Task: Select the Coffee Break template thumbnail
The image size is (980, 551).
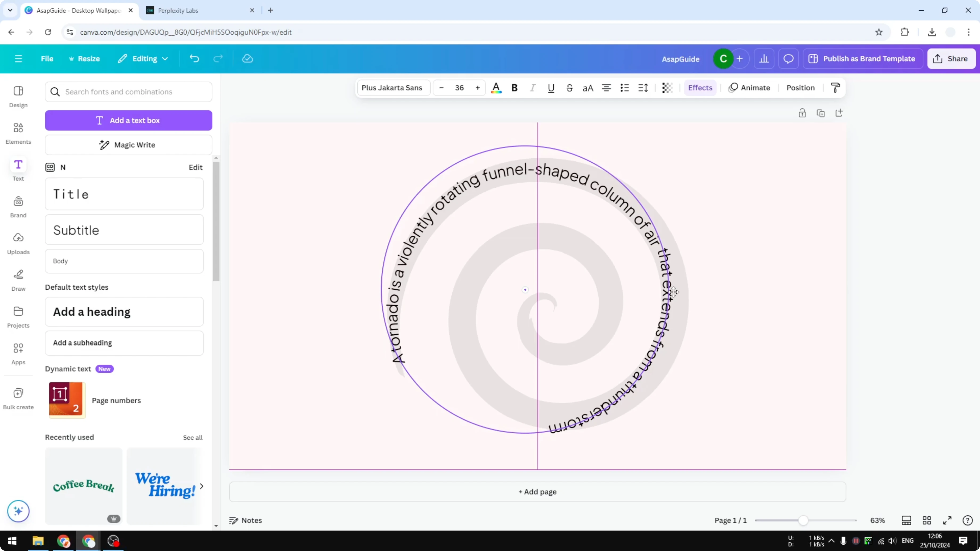Action: [83, 486]
